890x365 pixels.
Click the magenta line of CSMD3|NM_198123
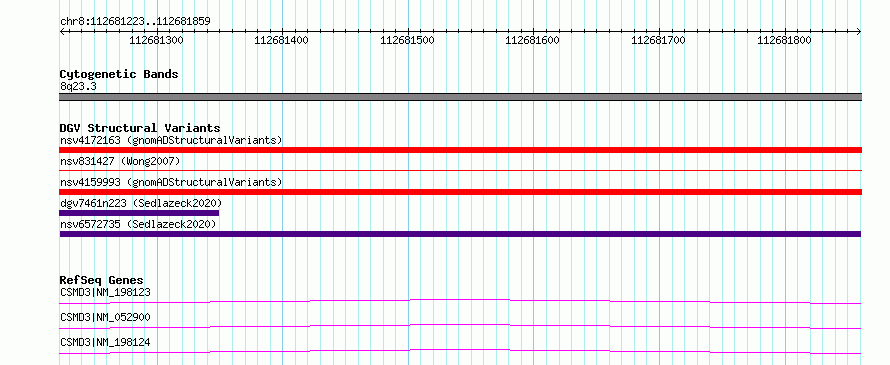coord(460,301)
